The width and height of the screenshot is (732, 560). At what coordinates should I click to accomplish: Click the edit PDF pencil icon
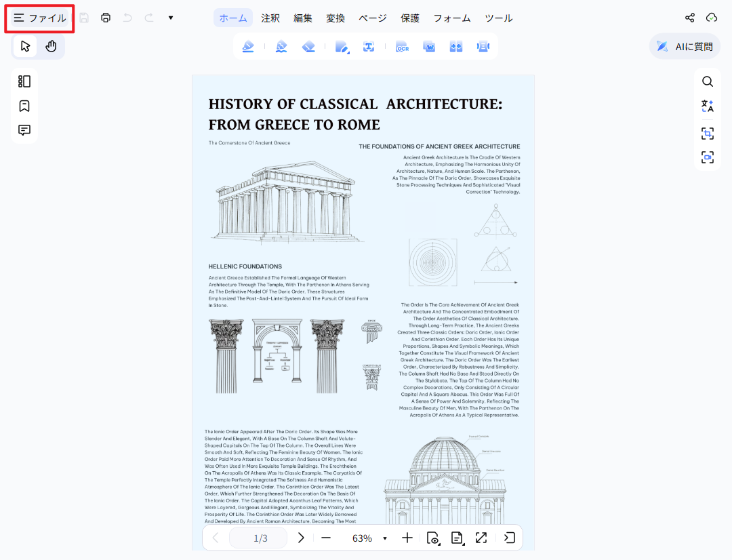(342, 47)
